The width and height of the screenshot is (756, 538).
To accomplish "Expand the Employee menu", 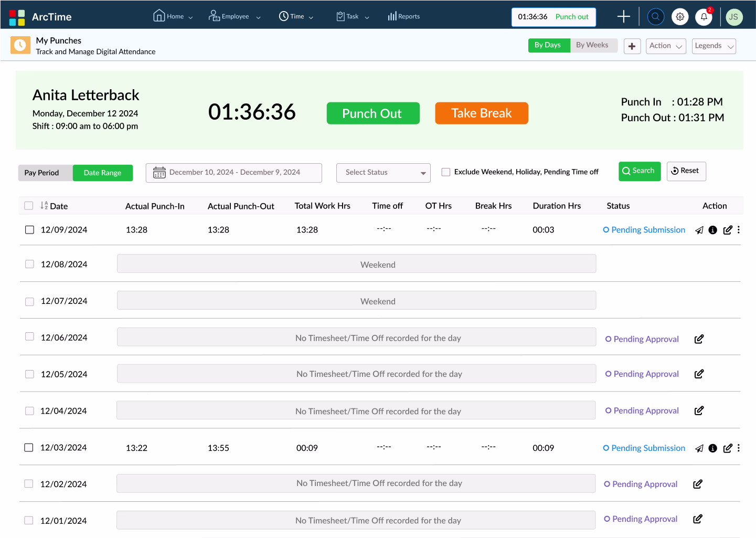I will pos(234,16).
